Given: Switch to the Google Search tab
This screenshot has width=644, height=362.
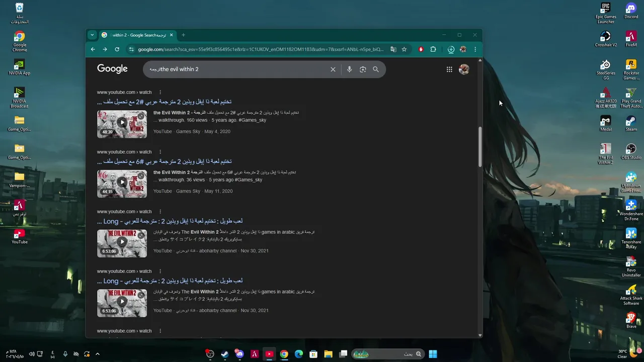Looking at the screenshot, I should click(x=137, y=35).
